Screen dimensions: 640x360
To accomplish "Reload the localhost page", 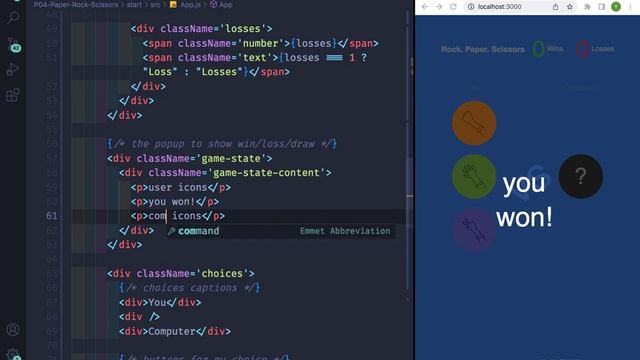I will tap(453, 7).
